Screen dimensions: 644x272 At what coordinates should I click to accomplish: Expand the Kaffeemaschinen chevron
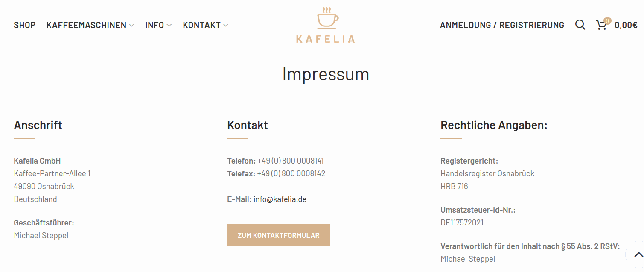point(131,26)
